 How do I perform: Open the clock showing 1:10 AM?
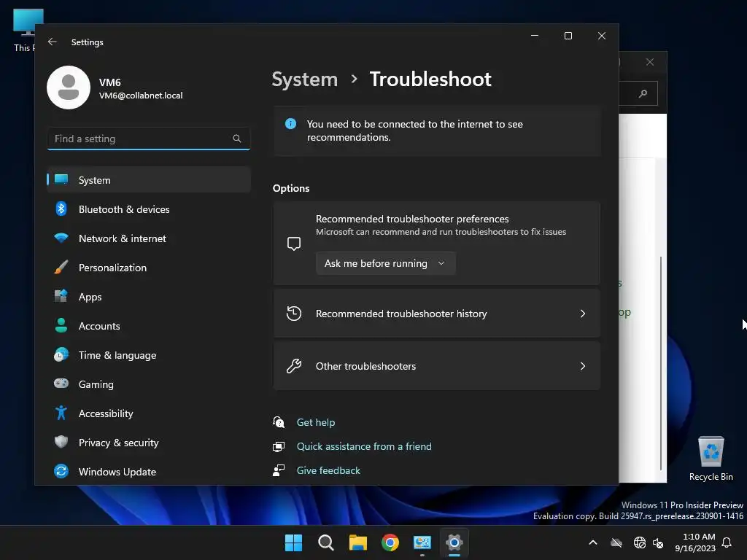point(695,542)
